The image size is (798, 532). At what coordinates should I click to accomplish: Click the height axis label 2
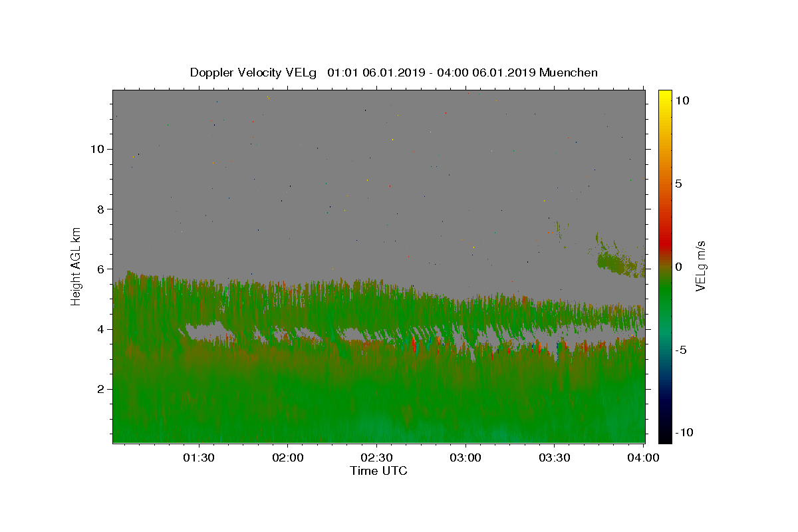coord(101,389)
